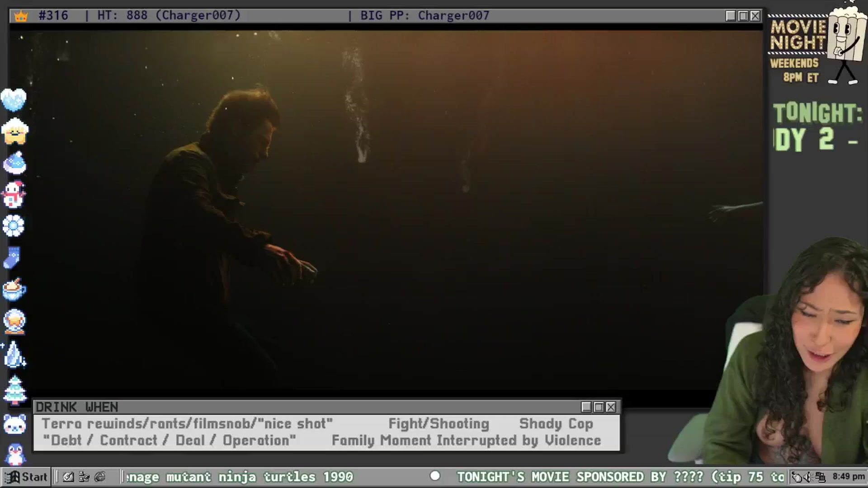868x488 pixels.
Task: Click the 'Debt / Contract / Deal / Operation' text
Action: coord(169,441)
